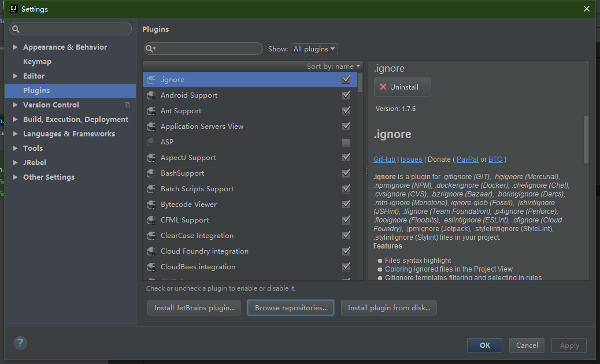The image size is (600, 364).
Task: Disable the BashSupport plugin checkbox
Action: [x=346, y=173]
